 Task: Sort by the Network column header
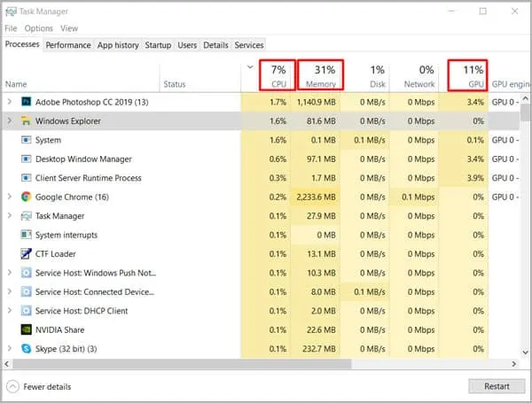[x=414, y=76]
